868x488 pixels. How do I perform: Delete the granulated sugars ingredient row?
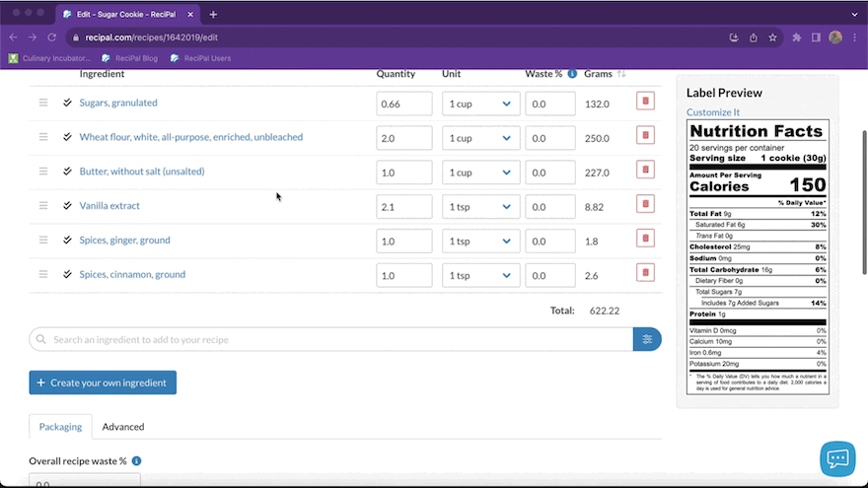click(645, 102)
